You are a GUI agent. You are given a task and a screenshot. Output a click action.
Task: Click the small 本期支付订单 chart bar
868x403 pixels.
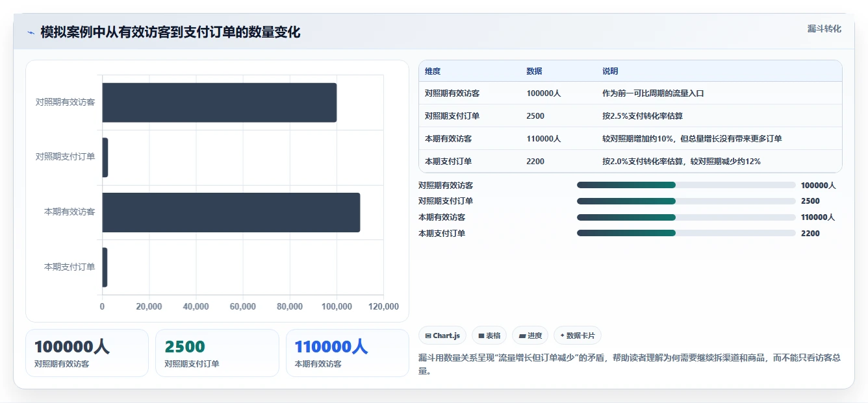[x=105, y=267]
